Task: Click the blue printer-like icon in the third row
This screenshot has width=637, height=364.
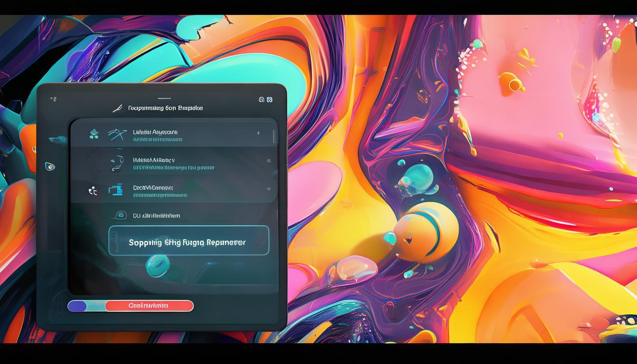Action: (116, 190)
